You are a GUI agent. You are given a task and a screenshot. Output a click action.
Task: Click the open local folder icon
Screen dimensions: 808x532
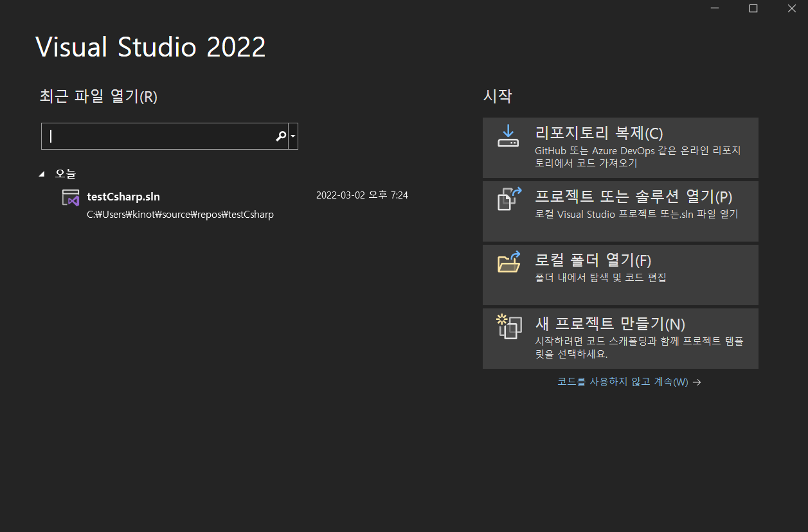coord(508,262)
